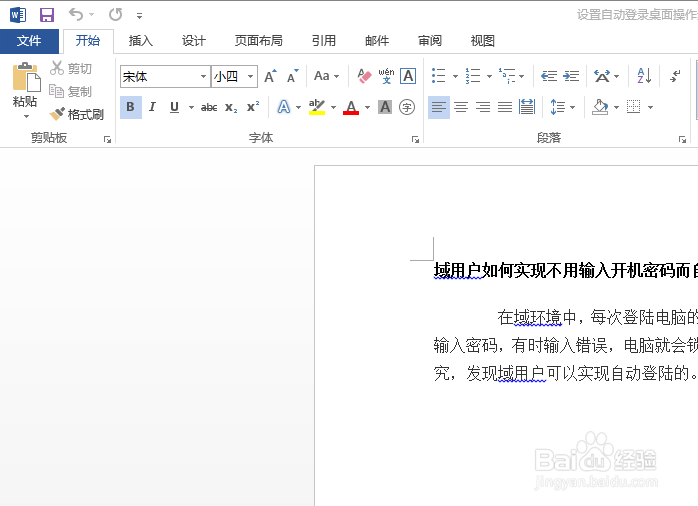Click 格式刷 (Format Painter) button
Viewport: 698px width, 506px height.
click(x=77, y=114)
